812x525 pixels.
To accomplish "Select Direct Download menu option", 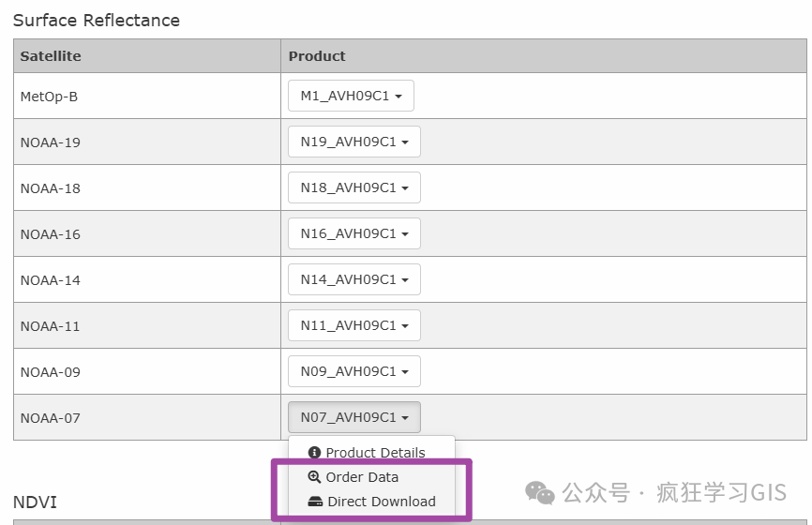I will point(381,502).
